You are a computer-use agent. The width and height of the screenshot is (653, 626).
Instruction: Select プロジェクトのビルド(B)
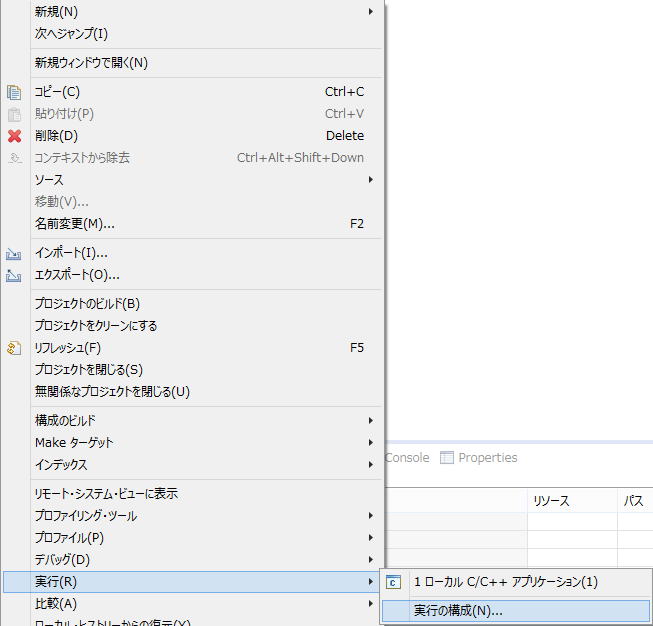(x=207, y=304)
